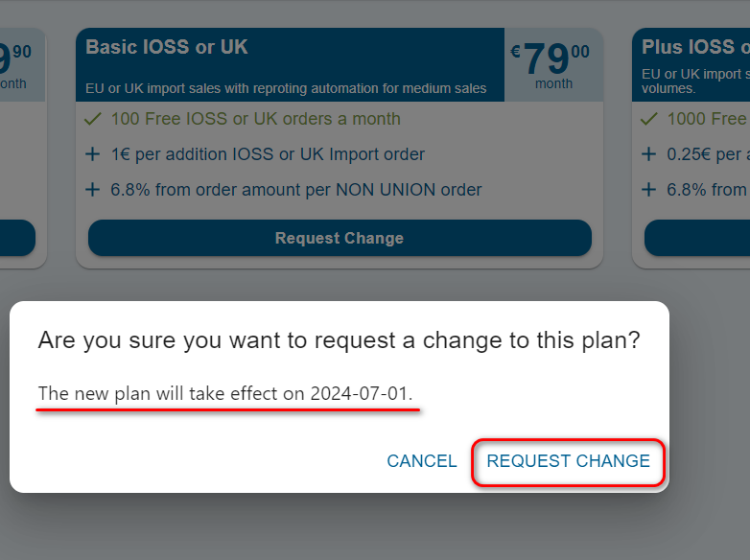Image resolution: width=750 pixels, height=560 pixels.
Task: Click the "100 Free IOSS or UK orders" text
Action: (255, 119)
